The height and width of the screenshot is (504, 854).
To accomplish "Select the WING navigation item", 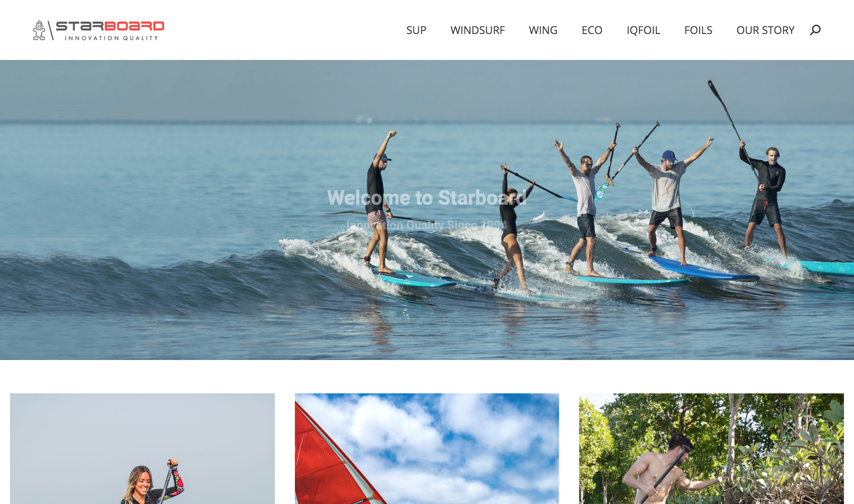I will point(543,30).
